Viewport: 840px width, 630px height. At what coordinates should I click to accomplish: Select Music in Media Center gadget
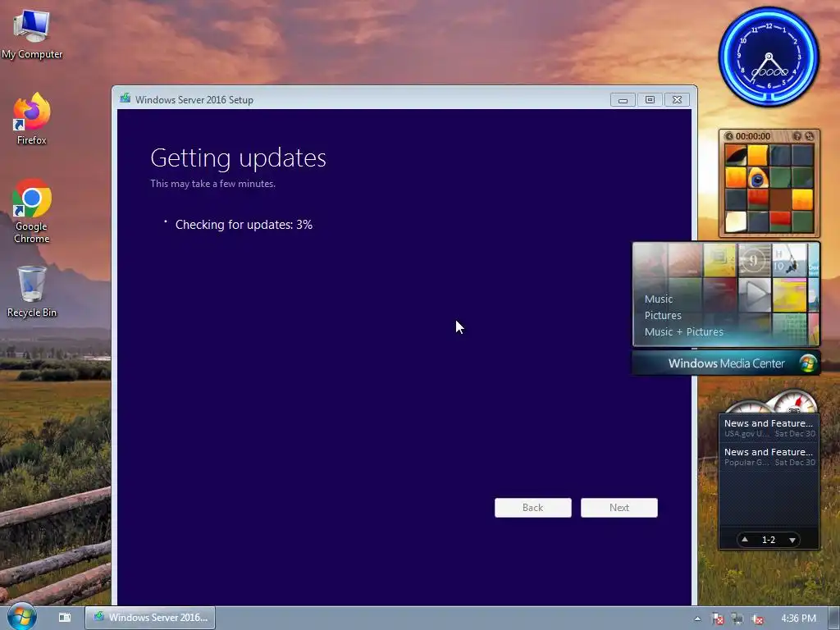[659, 299]
